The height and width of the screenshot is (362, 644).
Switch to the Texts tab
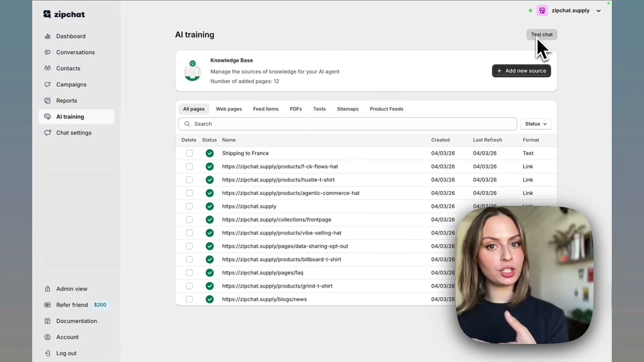[x=319, y=109]
